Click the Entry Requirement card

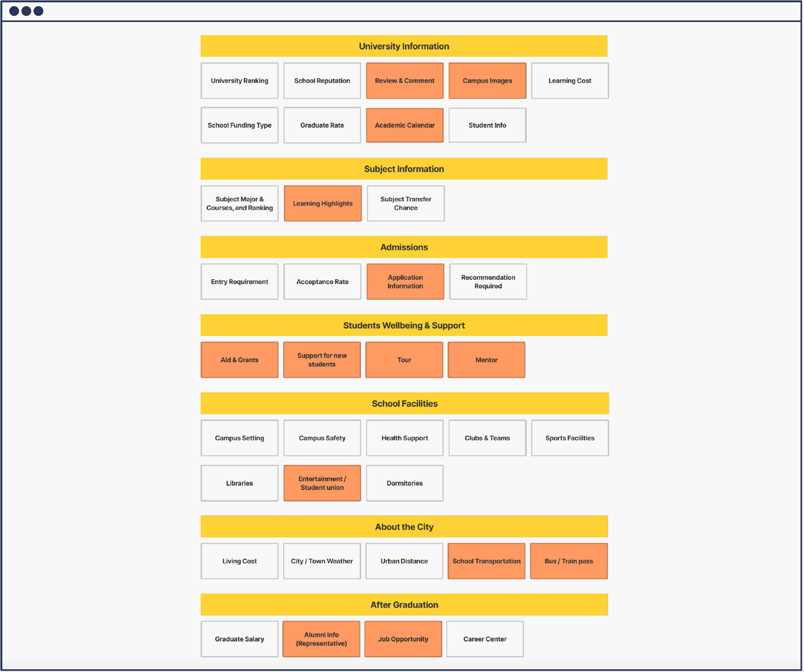(x=239, y=281)
